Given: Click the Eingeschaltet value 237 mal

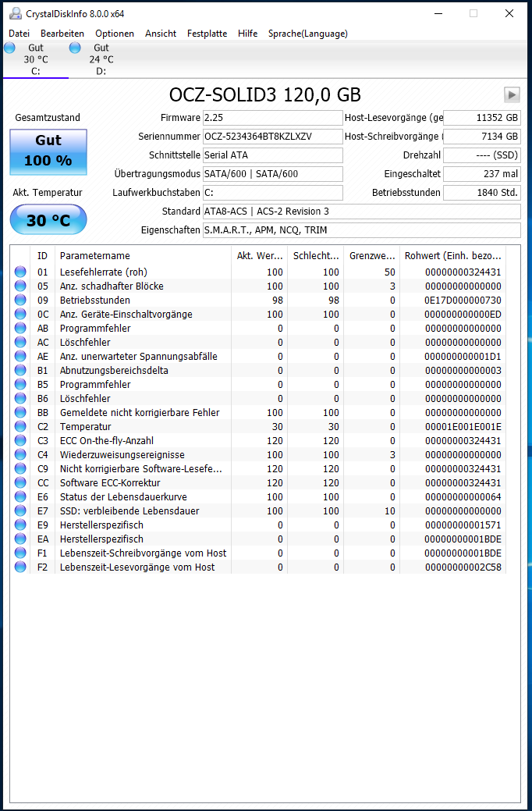Looking at the screenshot, I should click(482, 174).
